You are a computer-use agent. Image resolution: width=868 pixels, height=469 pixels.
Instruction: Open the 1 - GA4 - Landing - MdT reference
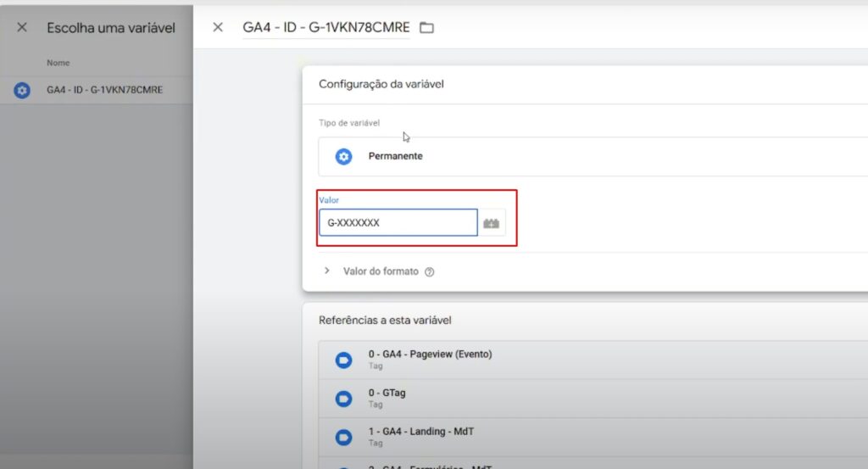593,437
